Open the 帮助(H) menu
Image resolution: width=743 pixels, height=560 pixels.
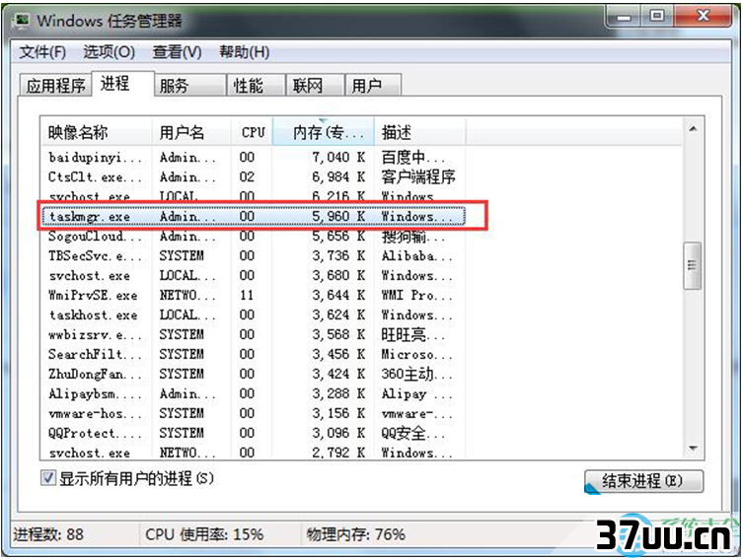point(244,52)
